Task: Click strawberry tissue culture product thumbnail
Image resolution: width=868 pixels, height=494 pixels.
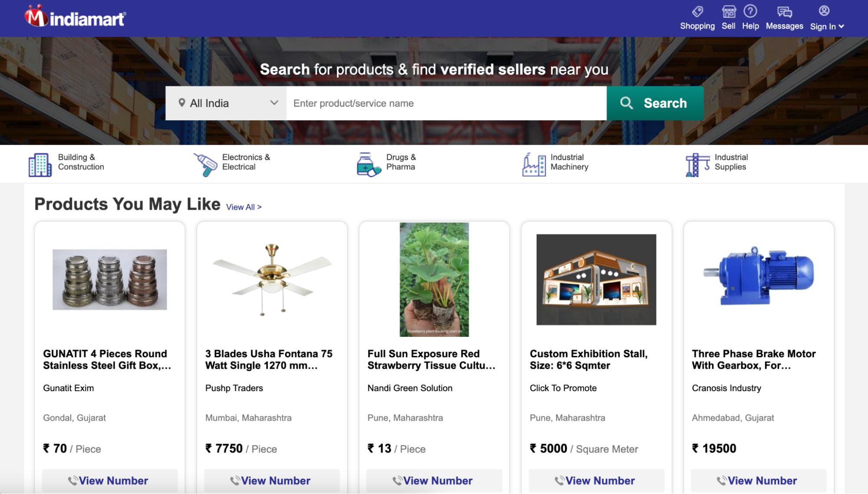Action: [433, 280]
